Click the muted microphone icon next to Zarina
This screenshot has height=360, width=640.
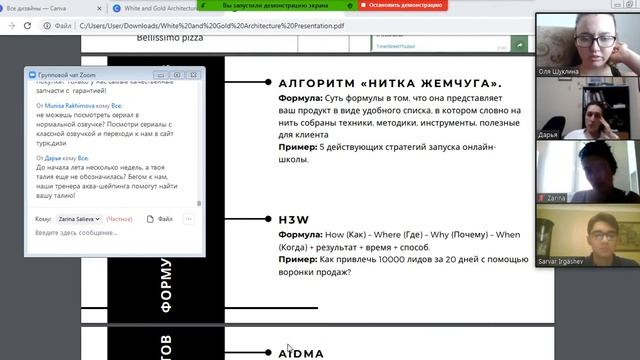point(541,198)
